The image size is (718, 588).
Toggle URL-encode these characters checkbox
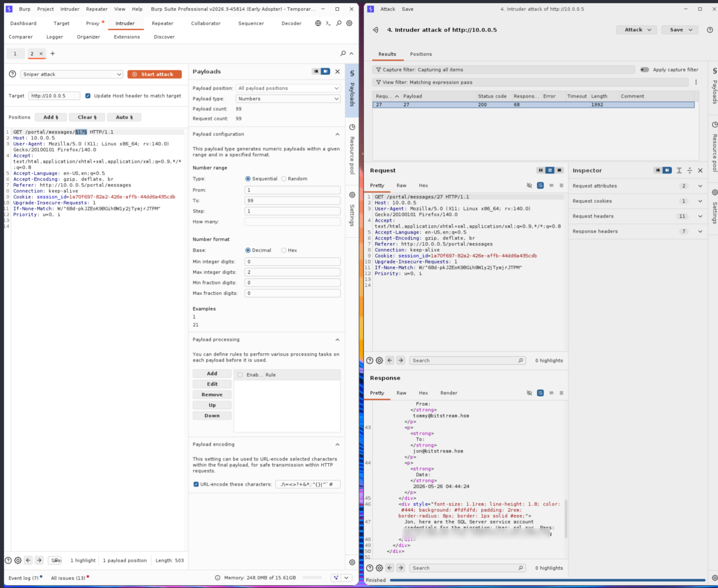pos(196,484)
